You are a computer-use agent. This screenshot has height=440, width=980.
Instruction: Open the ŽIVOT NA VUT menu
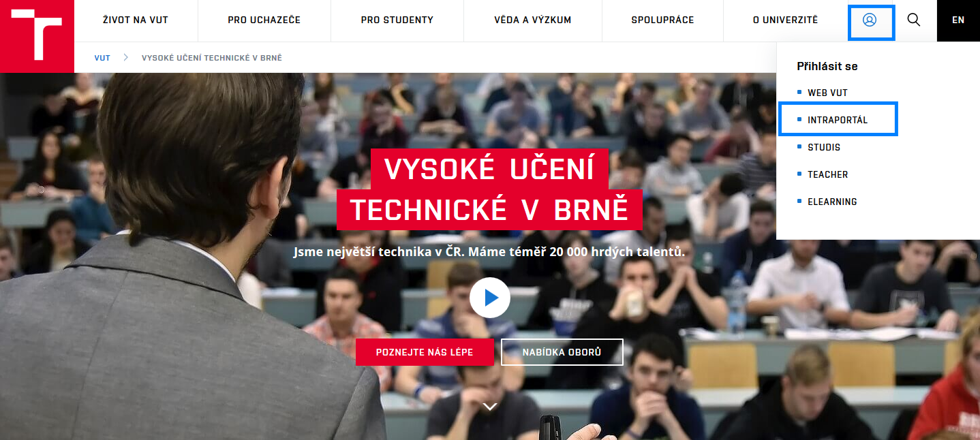coord(135,20)
